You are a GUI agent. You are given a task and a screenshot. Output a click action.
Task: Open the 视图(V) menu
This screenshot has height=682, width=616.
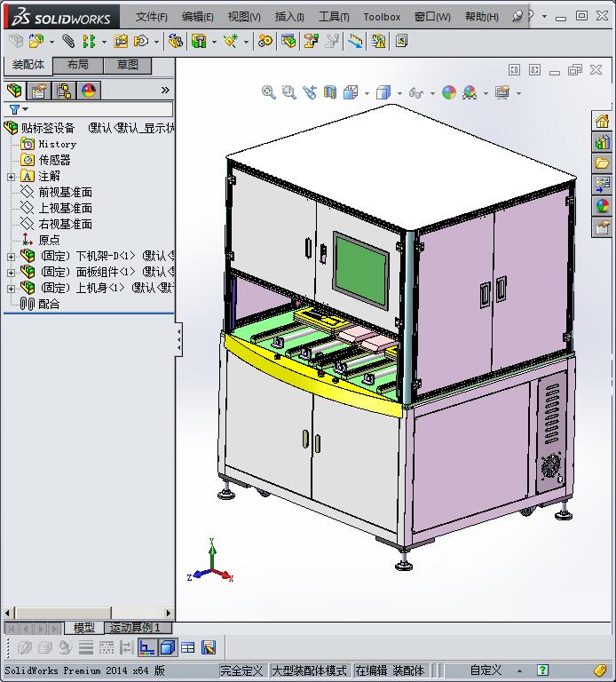coord(244,17)
